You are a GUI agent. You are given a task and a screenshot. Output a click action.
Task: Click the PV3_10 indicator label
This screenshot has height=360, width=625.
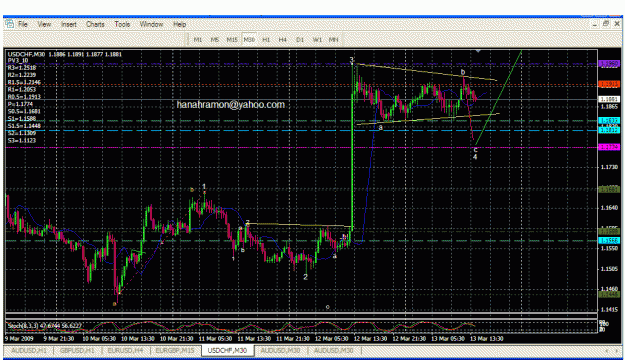(x=18, y=61)
